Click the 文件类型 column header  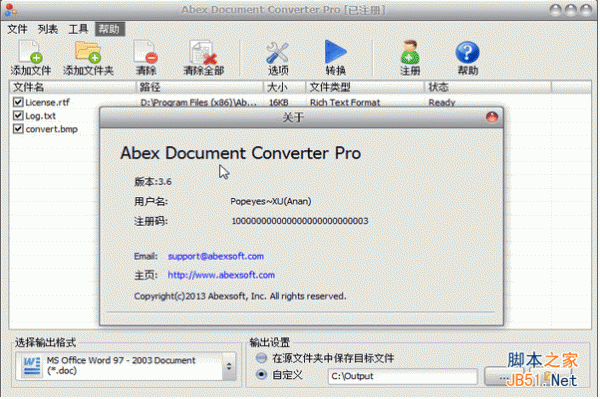tap(365, 87)
